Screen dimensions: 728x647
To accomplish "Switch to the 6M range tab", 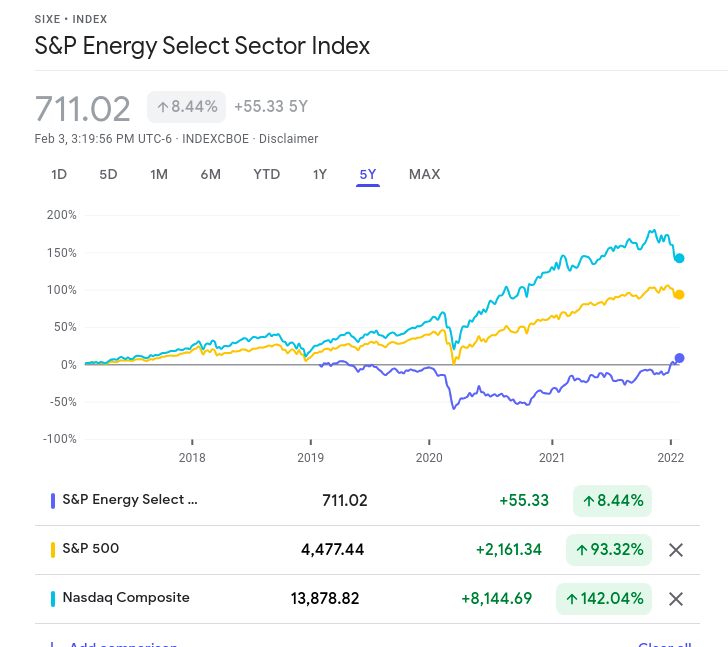I will 210,174.
